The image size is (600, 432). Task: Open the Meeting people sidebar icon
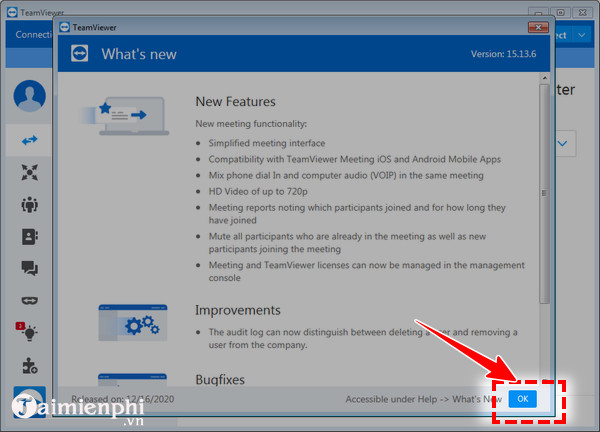(x=29, y=204)
